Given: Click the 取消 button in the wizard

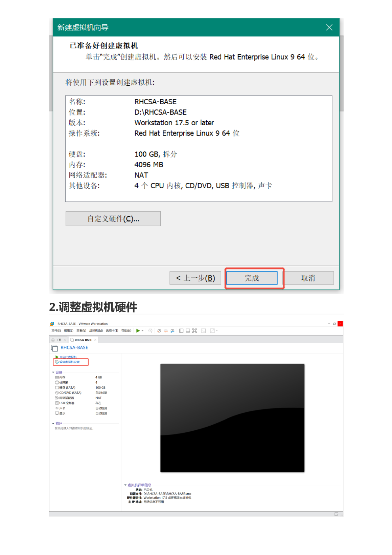Looking at the screenshot, I should (308, 278).
